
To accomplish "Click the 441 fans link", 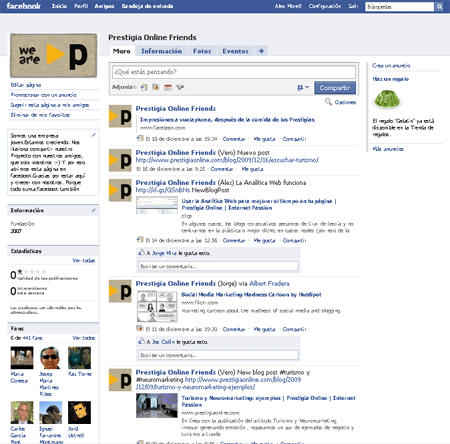I will (32, 338).
